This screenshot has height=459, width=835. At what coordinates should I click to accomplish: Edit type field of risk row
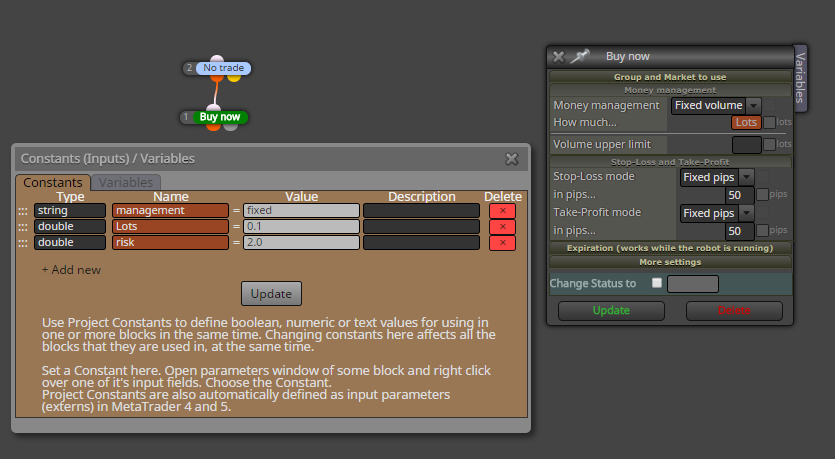click(x=70, y=243)
